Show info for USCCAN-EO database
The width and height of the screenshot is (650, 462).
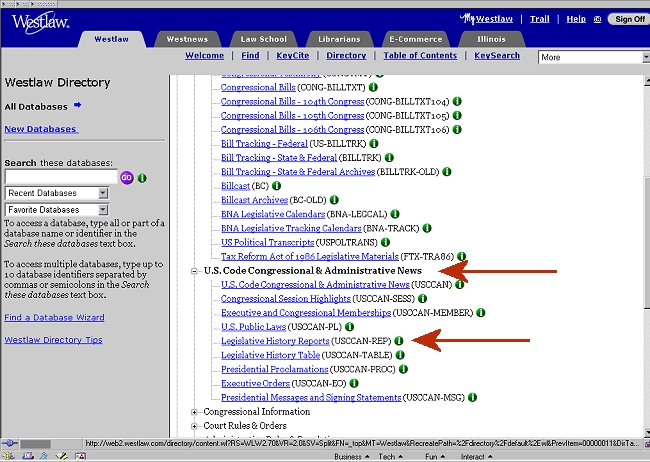pyautogui.click(x=354, y=383)
